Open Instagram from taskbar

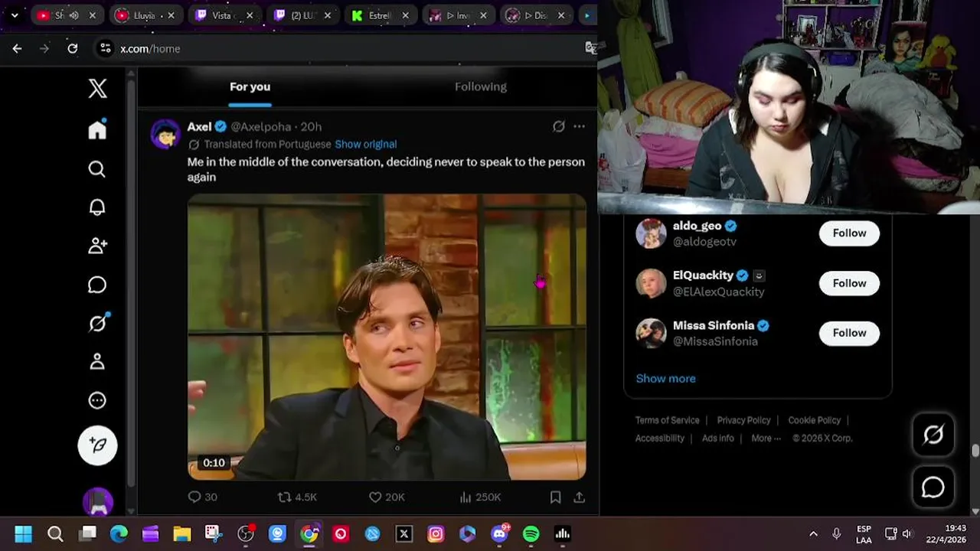coord(436,533)
